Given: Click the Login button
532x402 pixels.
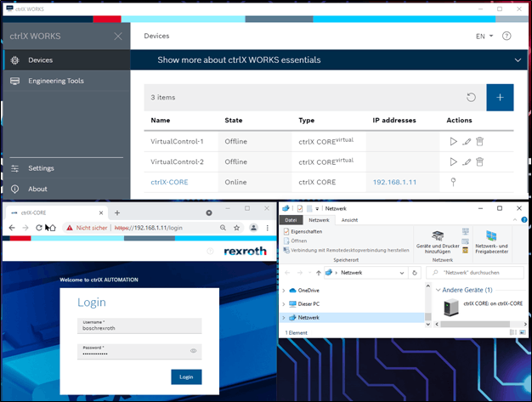Looking at the screenshot, I should tap(186, 377).
